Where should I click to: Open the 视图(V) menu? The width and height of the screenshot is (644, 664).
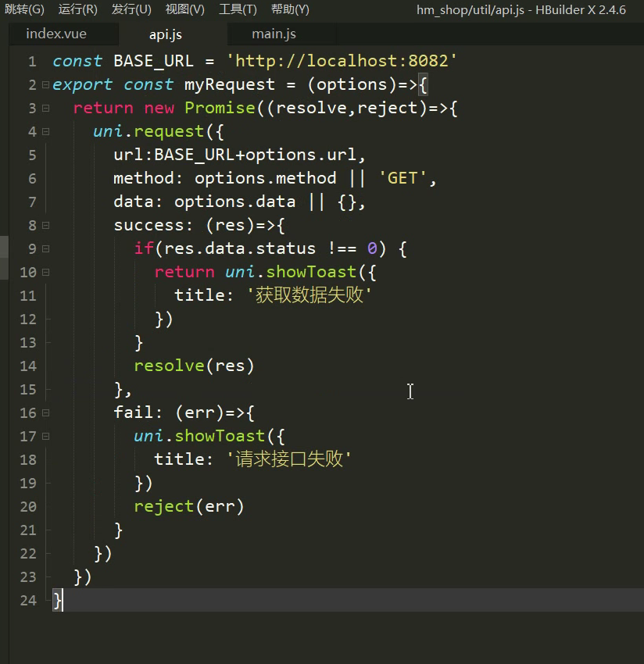[x=184, y=9]
